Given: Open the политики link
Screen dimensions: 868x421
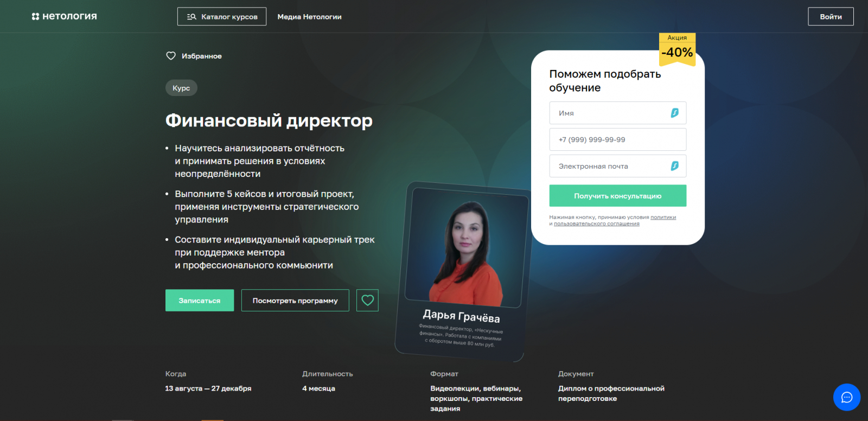Looking at the screenshot, I should (663, 217).
